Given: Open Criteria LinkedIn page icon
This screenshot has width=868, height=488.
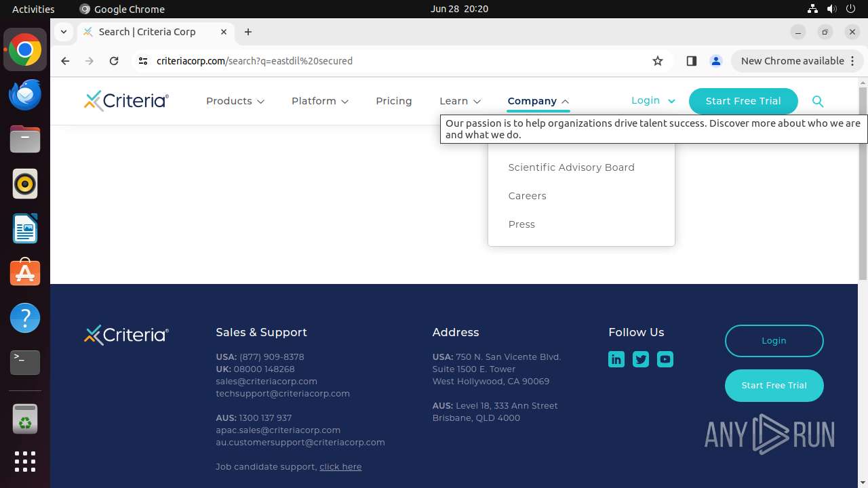Looking at the screenshot, I should click(x=616, y=359).
